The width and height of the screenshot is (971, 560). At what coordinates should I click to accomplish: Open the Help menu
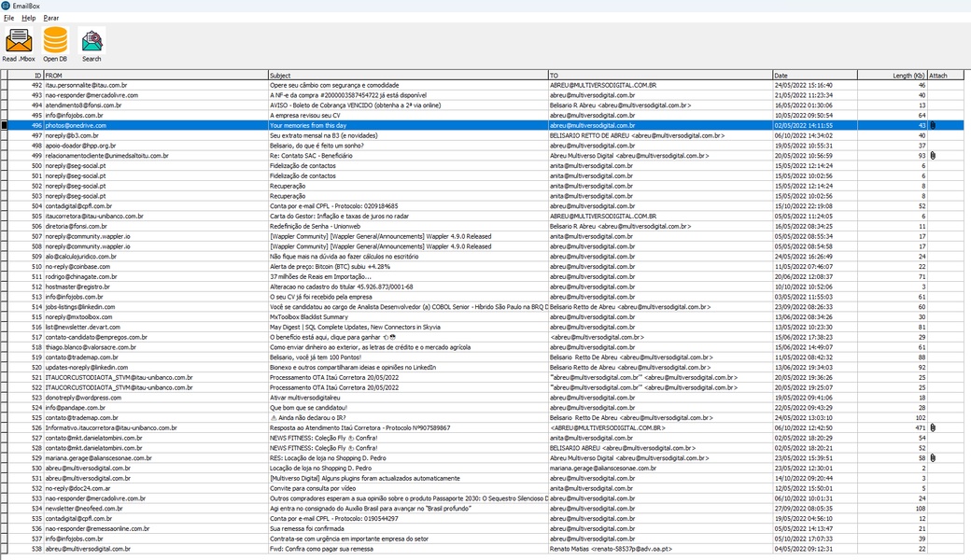29,18
